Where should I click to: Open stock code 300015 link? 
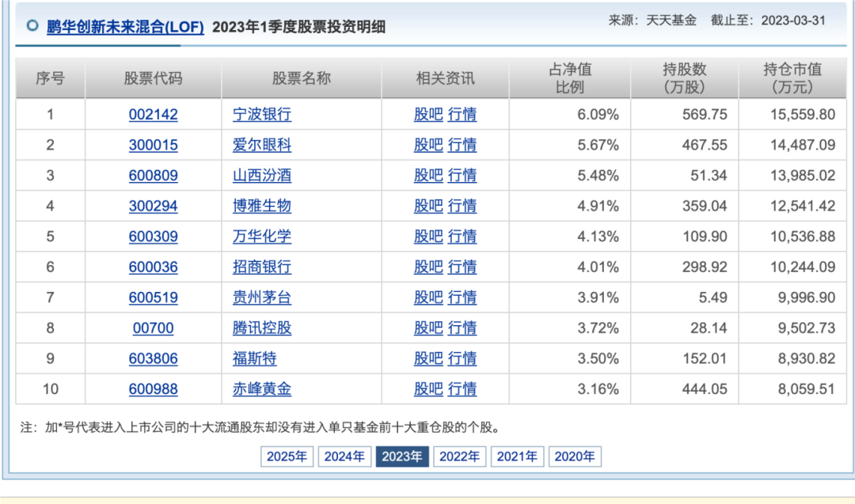click(x=154, y=145)
